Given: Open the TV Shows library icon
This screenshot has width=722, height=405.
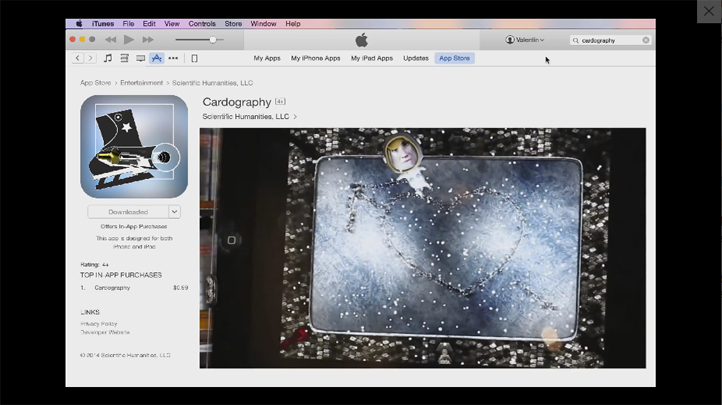Looking at the screenshot, I should [140, 58].
